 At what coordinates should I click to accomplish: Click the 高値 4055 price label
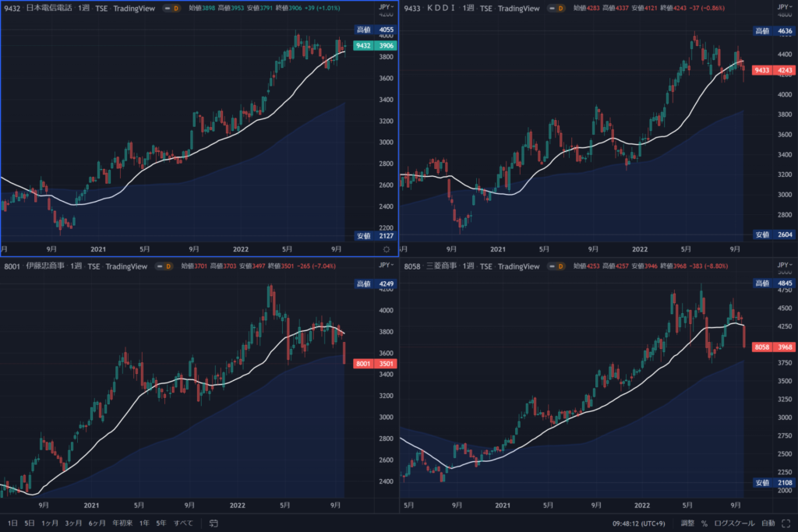click(x=375, y=30)
